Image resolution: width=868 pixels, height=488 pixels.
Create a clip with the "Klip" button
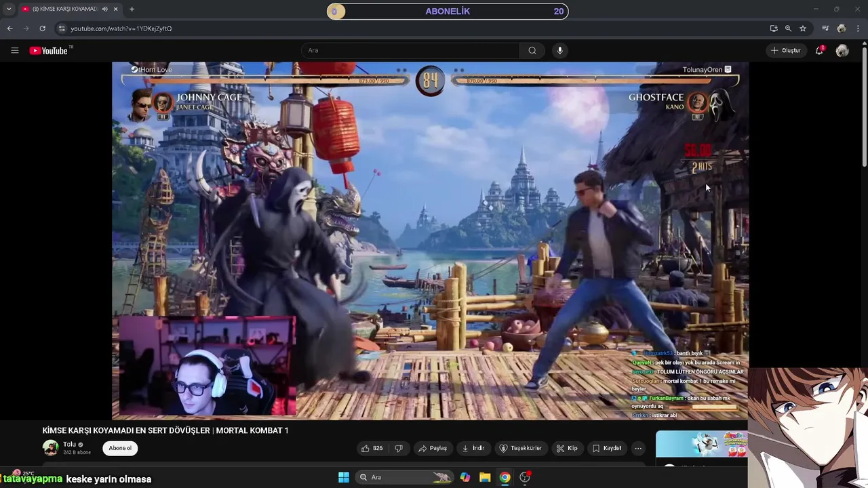pos(567,448)
